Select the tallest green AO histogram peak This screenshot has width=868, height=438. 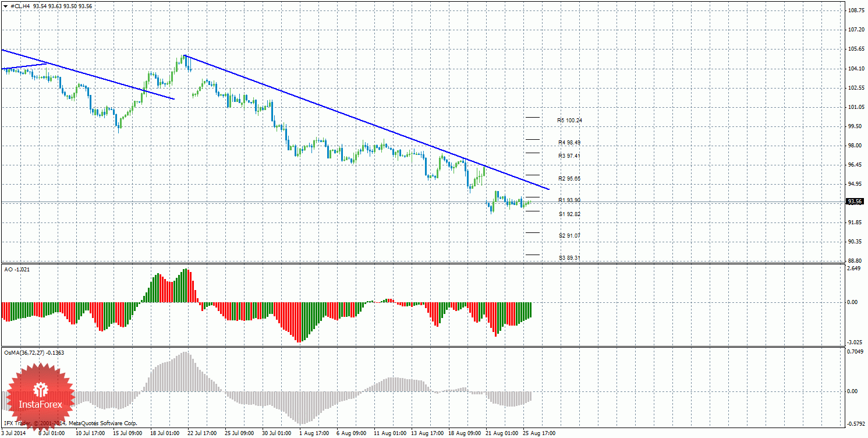pyautogui.click(x=186, y=285)
